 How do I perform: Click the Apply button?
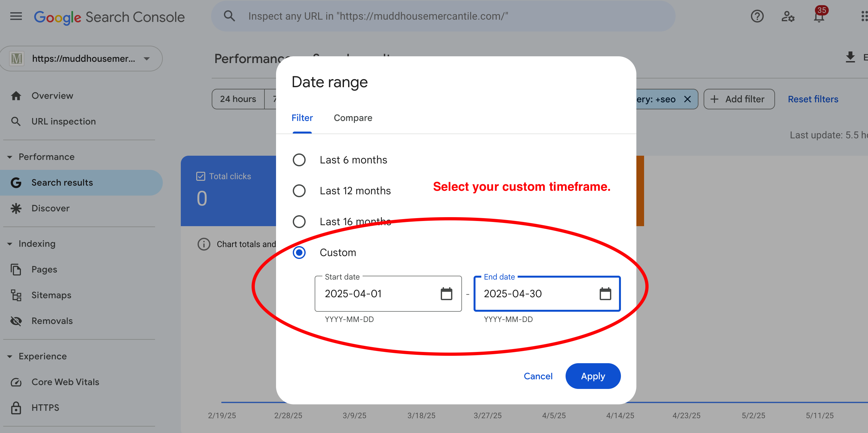pyautogui.click(x=593, y=376)
